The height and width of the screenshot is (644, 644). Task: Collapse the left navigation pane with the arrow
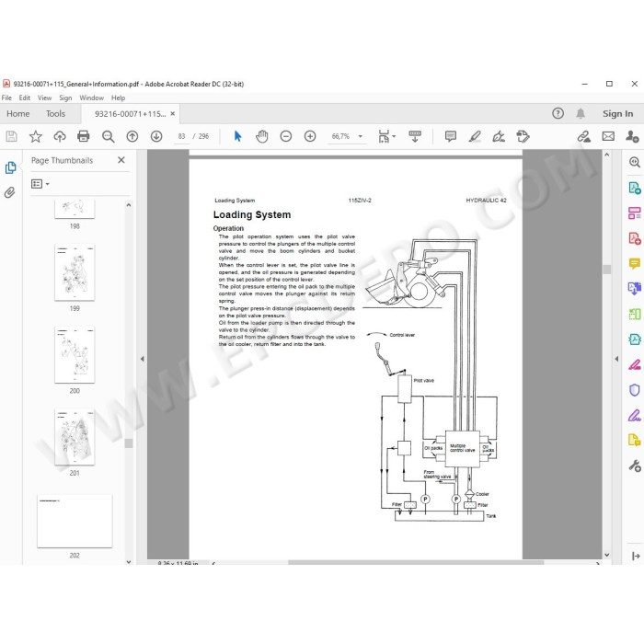[143, 359]
